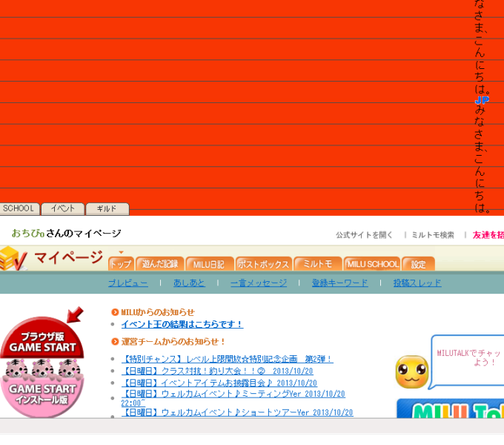Open the トップ navigation tab
This screenshot has width=504, height=445.
point(121,264)
